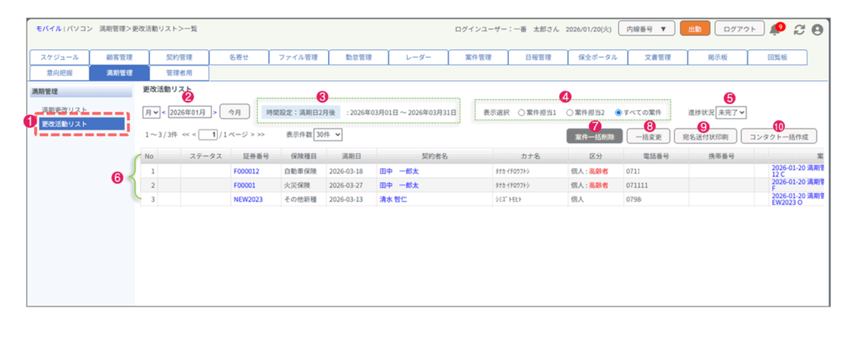Go to next month arrow

pos(215,112)
